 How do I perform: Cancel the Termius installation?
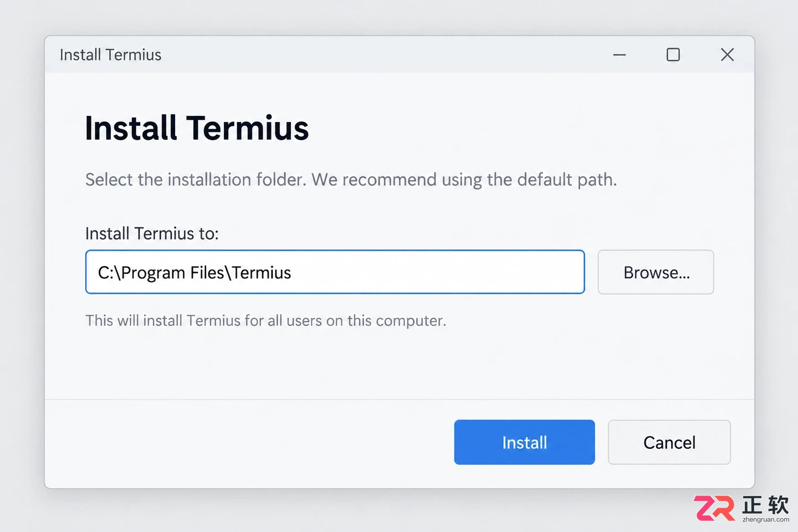pyautogui.click(x=669, y=442)
